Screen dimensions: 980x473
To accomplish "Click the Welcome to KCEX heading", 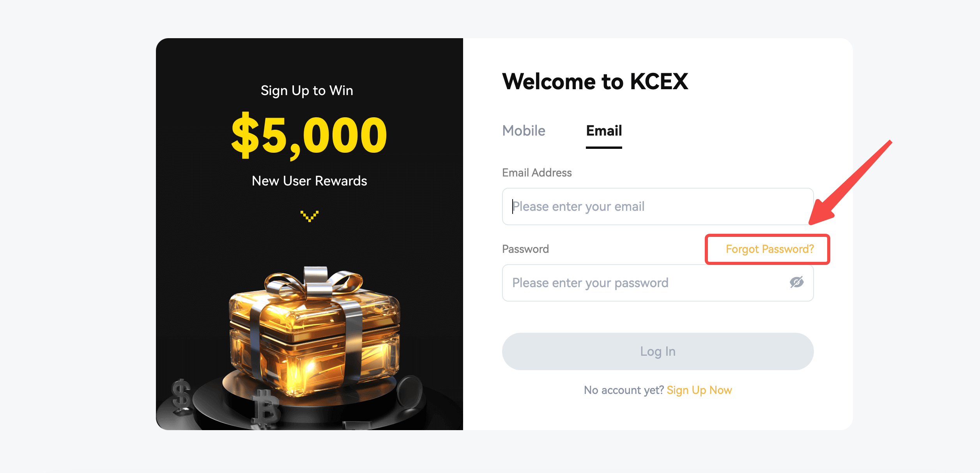I will 595,82.
